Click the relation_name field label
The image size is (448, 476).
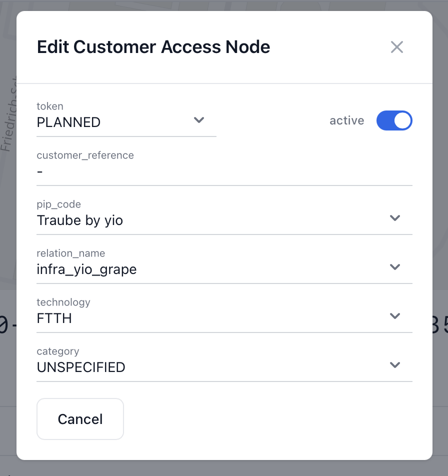point(70,253)
